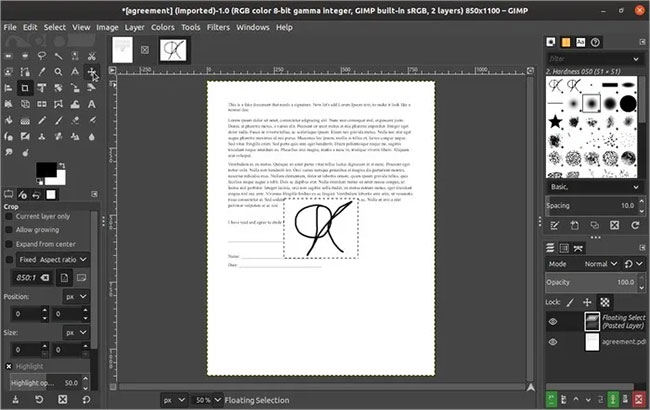Open the layer Mode Normal dropdown
650x410 pixels.
click(x=601, y=264)
